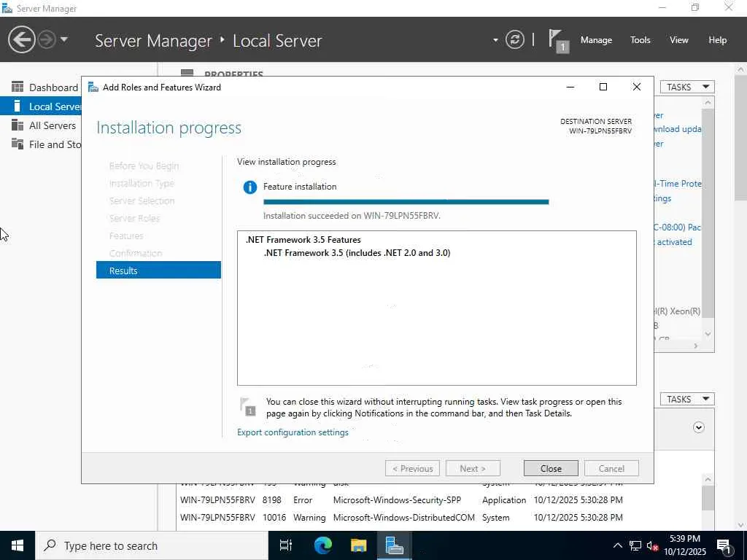This screenshot has height=560, width=747.
Task: Click the forward navigation arrow in Server Manager
Action: pyautogui.click(x=47, y=39)
